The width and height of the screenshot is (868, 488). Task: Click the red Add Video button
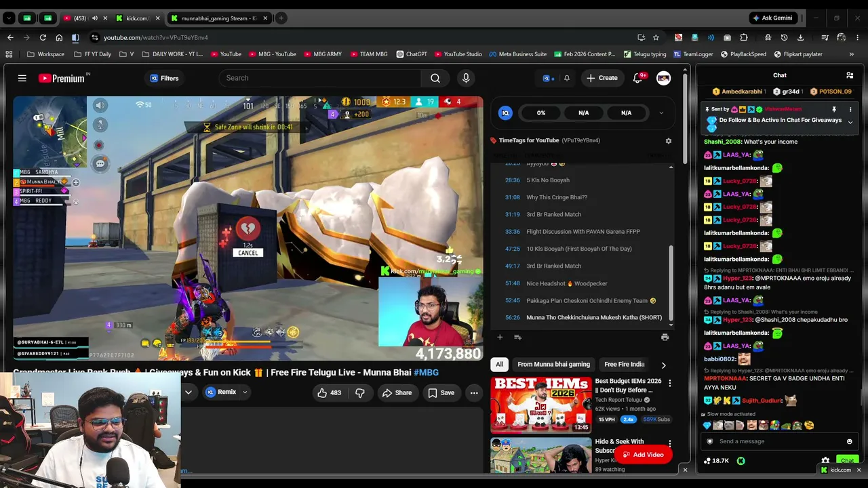point(643,455)
